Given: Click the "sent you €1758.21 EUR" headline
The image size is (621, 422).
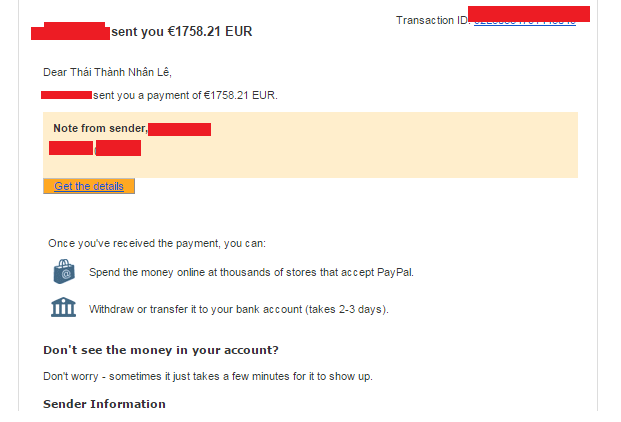Looking at the screenshot, I should [x=181, y=31].
